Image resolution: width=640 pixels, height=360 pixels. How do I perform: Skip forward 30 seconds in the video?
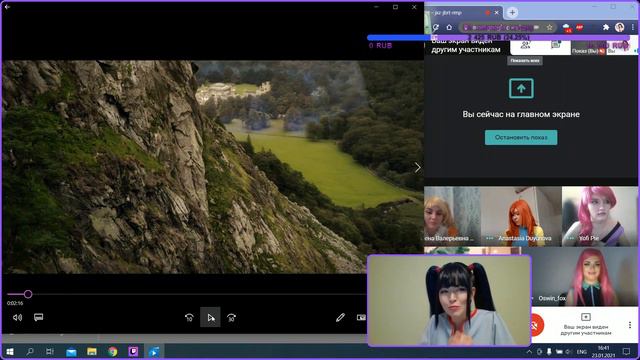pos(231,318)
